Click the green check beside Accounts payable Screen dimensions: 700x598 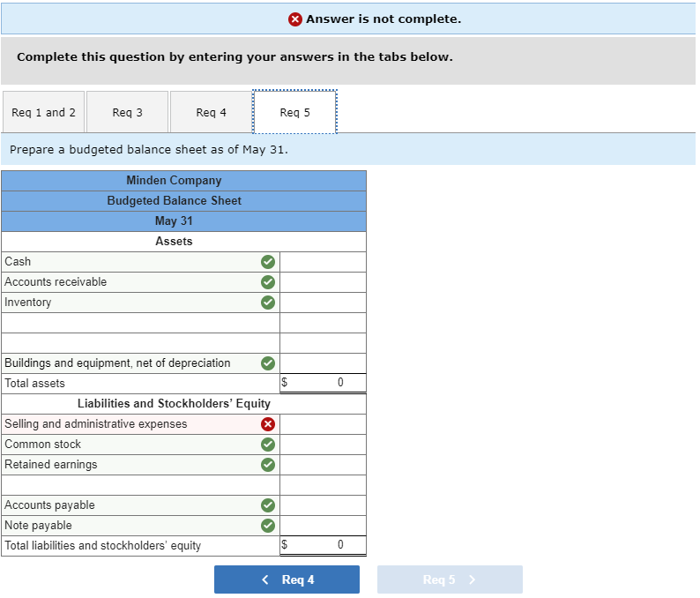coord(268,505)
